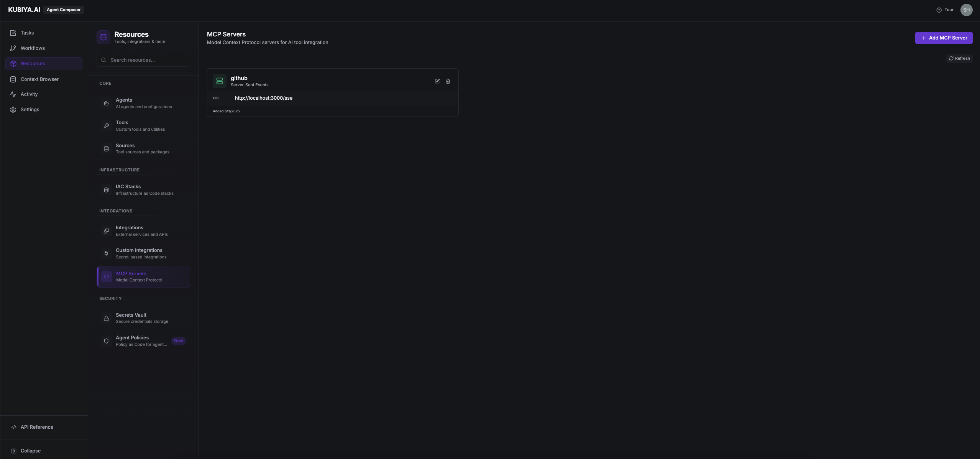This screenshot has width=980, height=459.
Task: Click the KUBIYA.AI logo
Action: tap(24, 10)
